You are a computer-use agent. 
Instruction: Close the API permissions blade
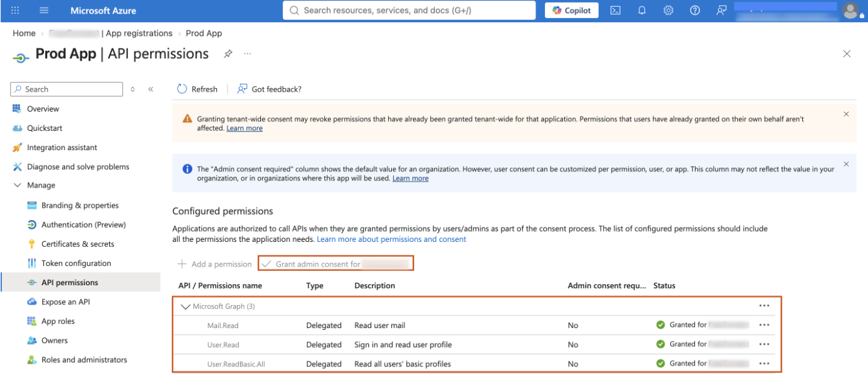point(847,54)
